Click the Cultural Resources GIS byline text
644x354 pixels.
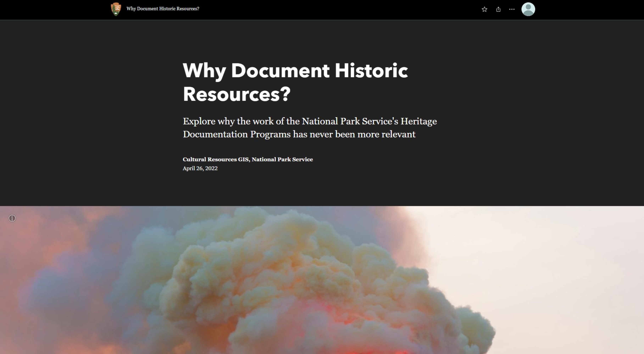point(248,159)
